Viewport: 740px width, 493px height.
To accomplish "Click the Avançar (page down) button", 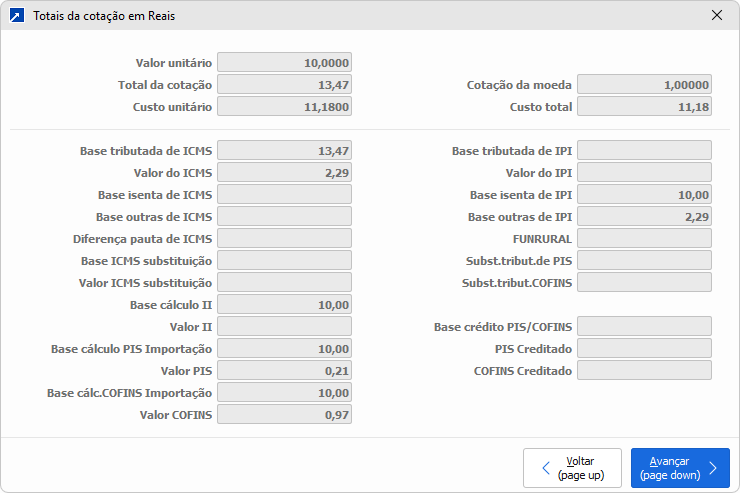I will coord(680,468).
